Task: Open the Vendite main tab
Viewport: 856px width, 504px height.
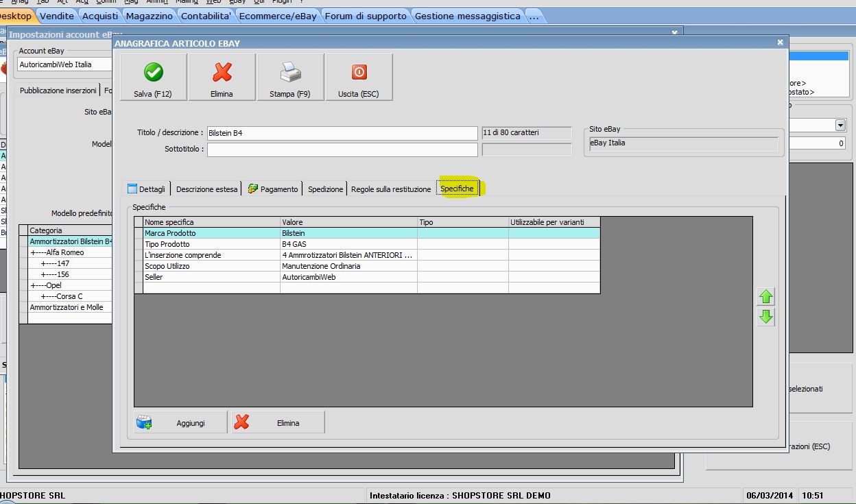Action: pos(57,16)
